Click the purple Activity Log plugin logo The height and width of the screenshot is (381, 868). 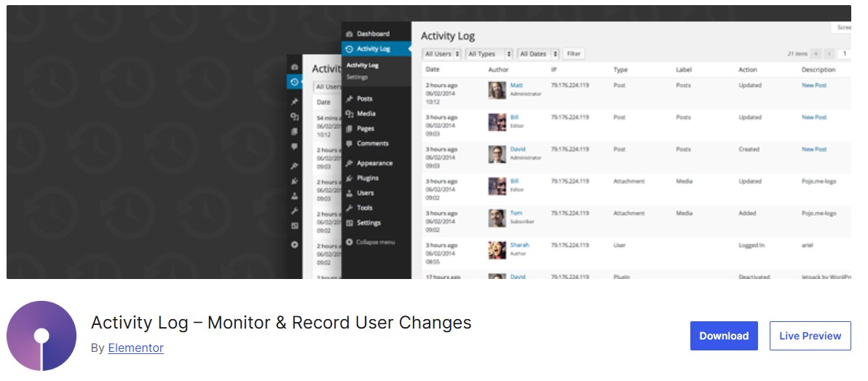(42, 336)
